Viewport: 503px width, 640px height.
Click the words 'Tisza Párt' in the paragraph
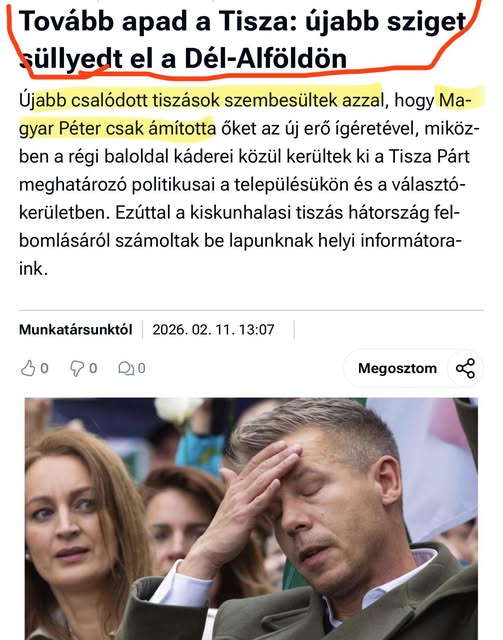pyautogui.click(x=429, y=157)
